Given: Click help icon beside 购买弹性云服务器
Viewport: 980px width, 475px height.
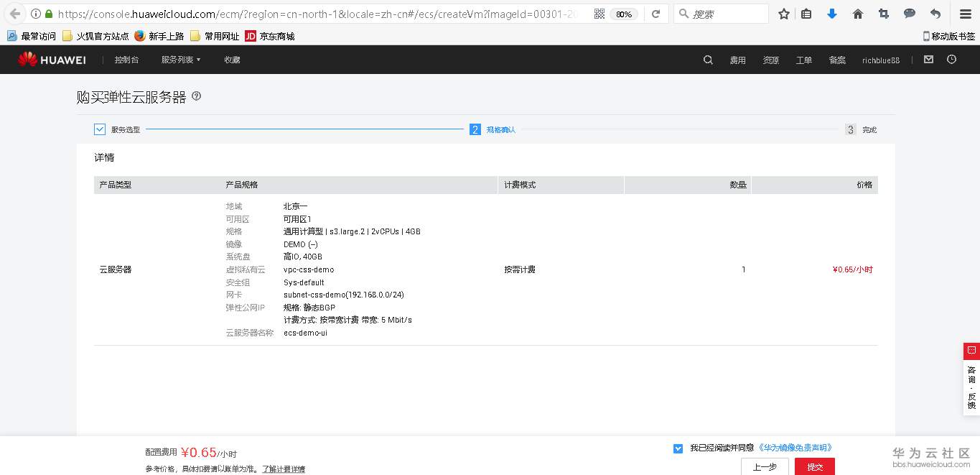Looking at the screenshot, I should (197, 96).
